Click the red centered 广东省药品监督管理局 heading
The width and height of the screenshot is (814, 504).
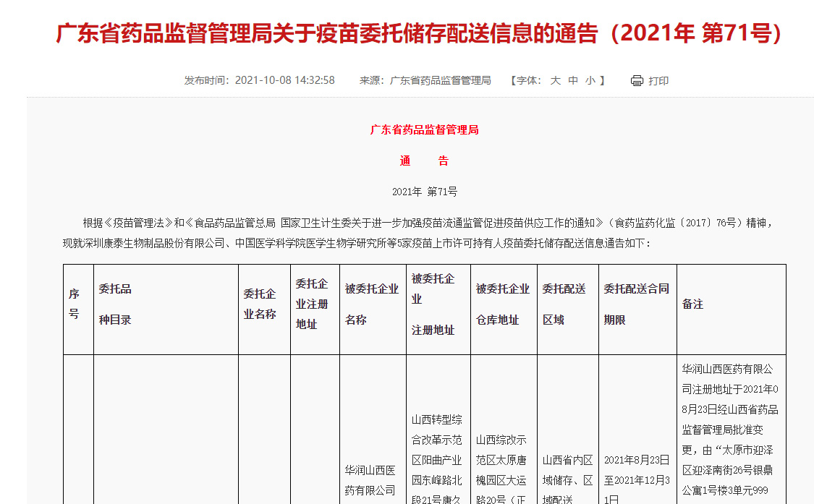(424, 130)
